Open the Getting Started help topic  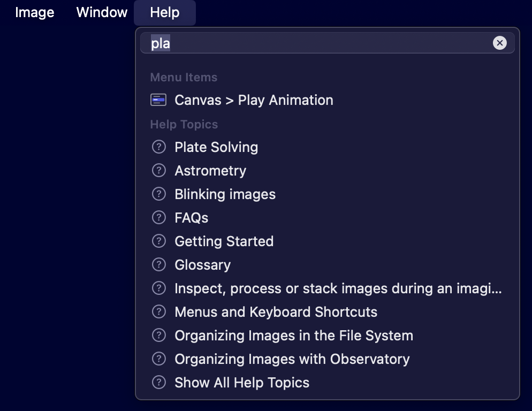(328, 241)
